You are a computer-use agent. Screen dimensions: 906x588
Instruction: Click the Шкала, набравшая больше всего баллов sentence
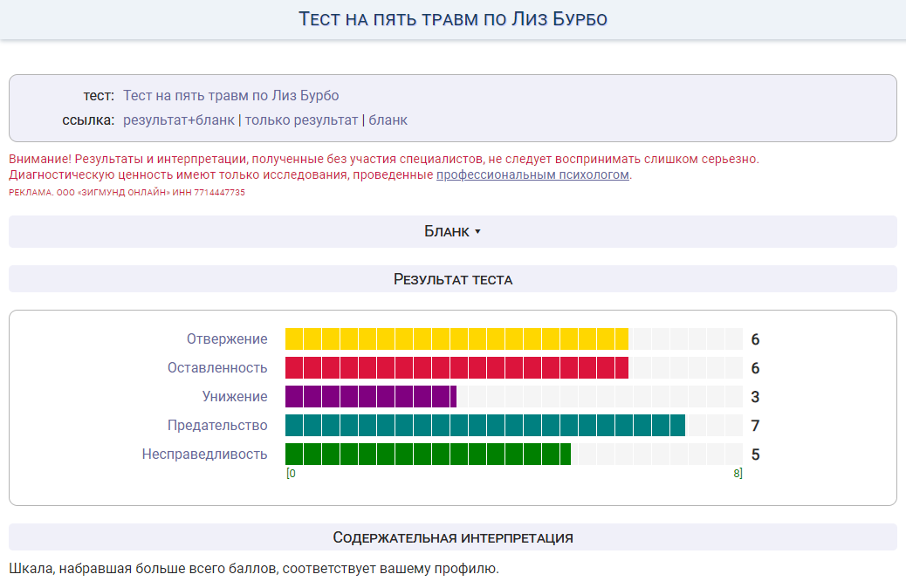(x=254, y=568)
